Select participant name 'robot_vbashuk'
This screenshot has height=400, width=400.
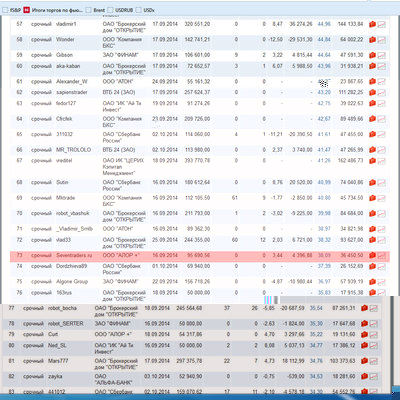[x=73, y=213]
